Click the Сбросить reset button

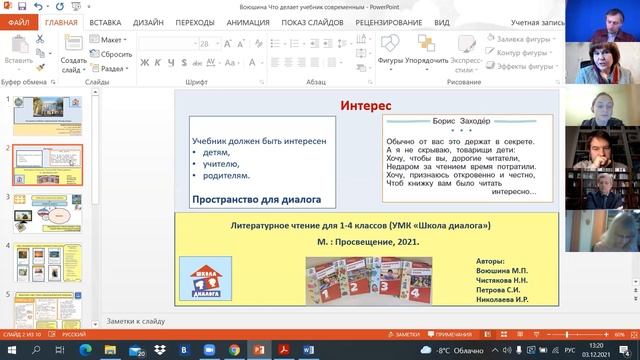tap(111, 54)
